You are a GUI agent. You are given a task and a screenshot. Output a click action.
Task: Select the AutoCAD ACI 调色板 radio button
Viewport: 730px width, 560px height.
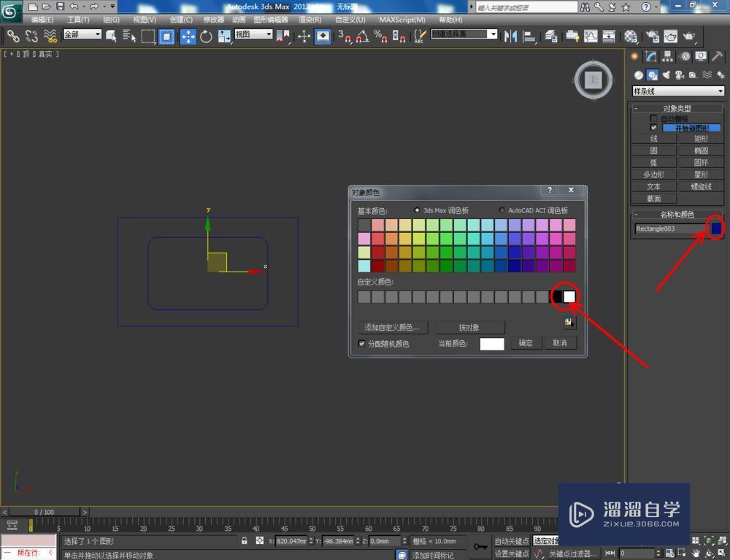click(x=502, y=210)
